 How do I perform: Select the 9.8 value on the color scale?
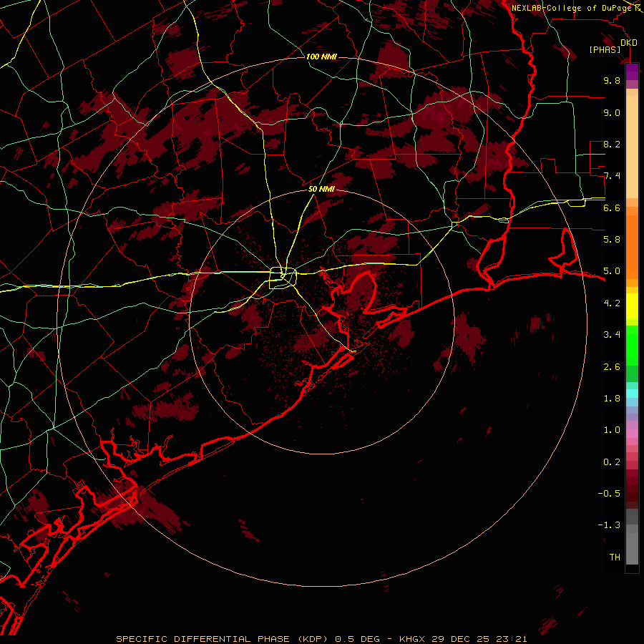pos(612,80)
